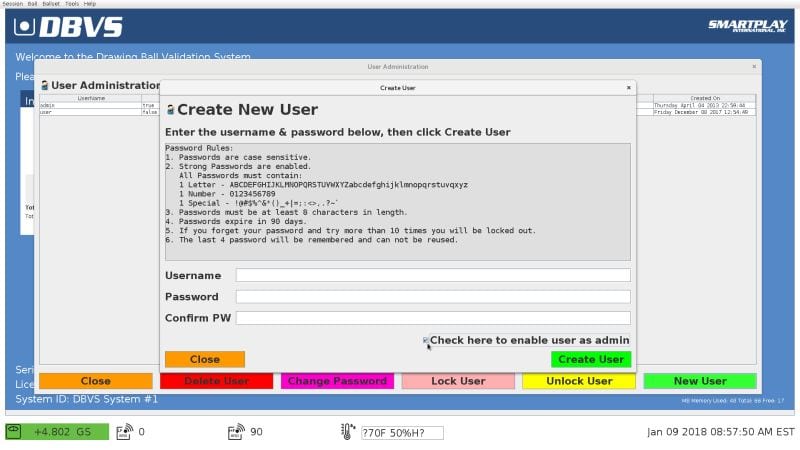Click the Friday December 08 2017 date cell

[x=704, y=112]
